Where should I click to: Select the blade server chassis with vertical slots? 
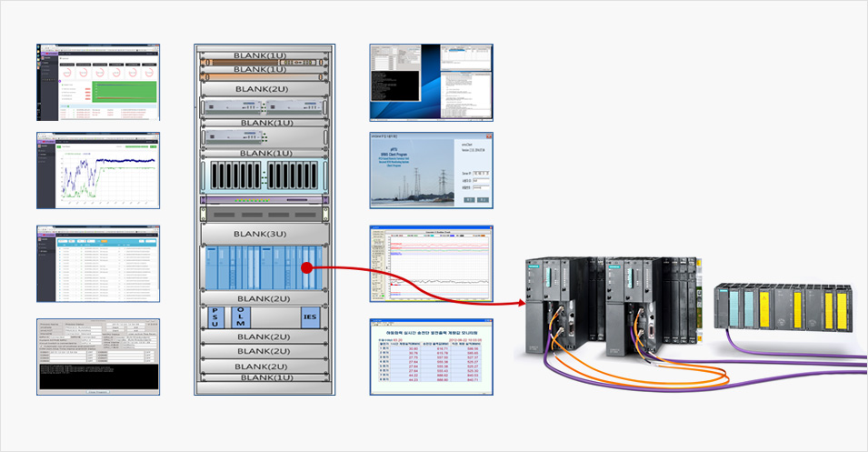click(264, 176)
